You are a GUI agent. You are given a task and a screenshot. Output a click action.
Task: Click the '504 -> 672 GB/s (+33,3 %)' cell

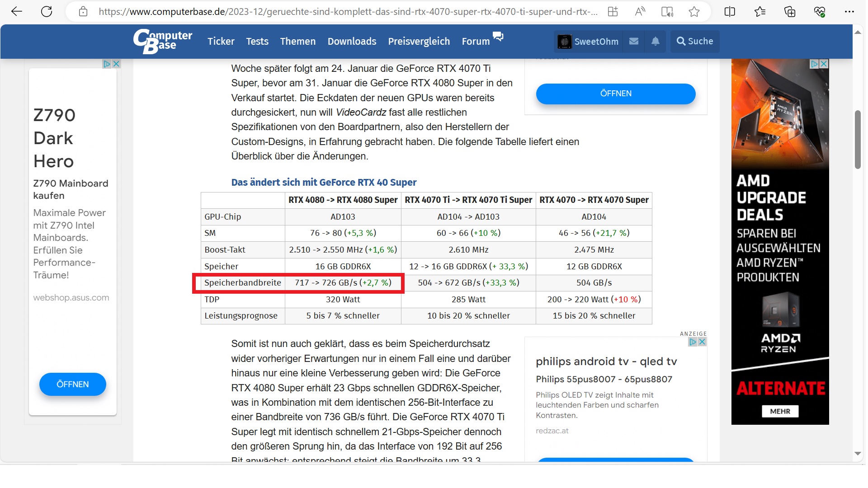pos(468,283)
